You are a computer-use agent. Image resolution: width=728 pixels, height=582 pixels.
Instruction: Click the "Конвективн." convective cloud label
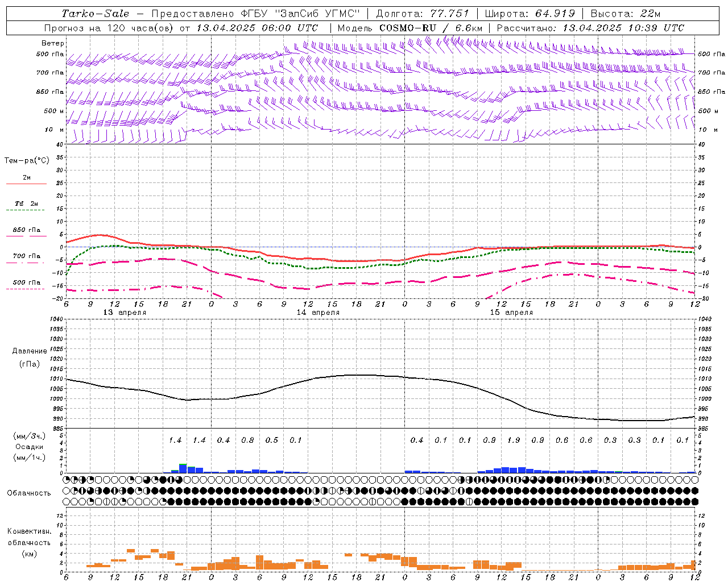(x=29, y=531)
